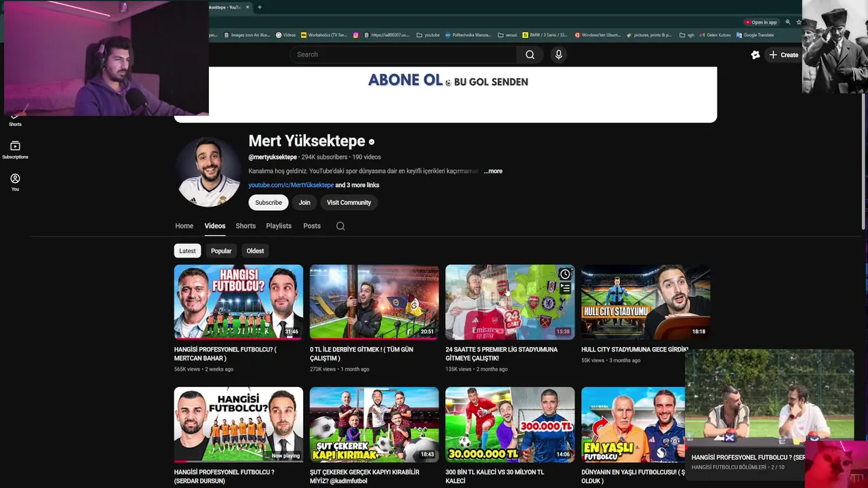
Task: Open title 24 SAATTE 5 PREMIER LİG
Action: coord(502,354)
